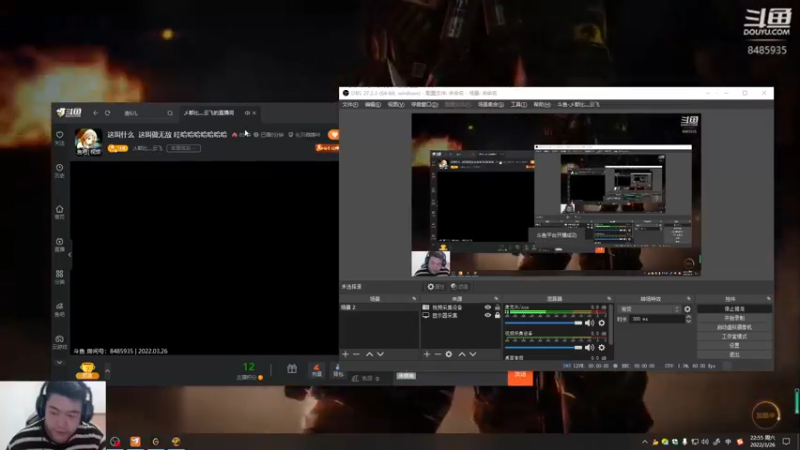
Task: Add a new source with plus icon
Action: (427, 354)
